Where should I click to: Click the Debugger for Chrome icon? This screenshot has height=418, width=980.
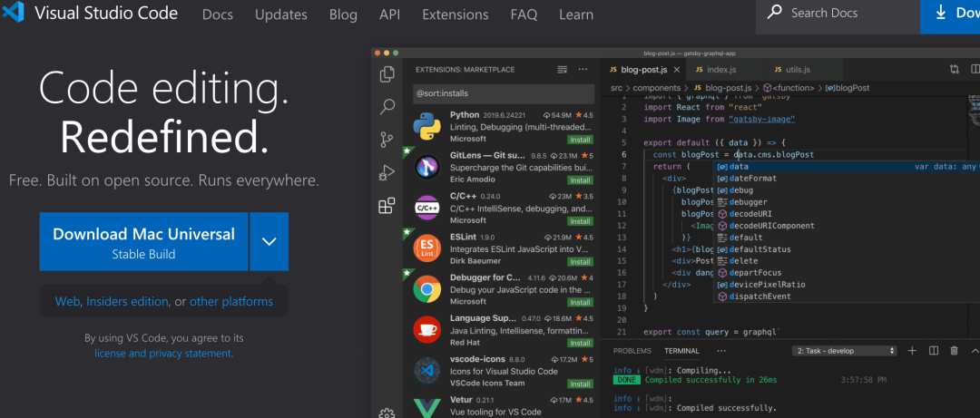coord(426,289)
